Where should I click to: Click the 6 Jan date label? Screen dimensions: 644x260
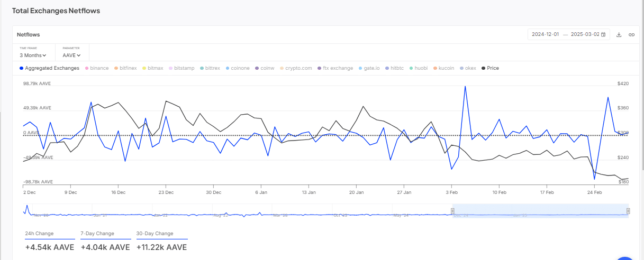[x=261, y=192]
